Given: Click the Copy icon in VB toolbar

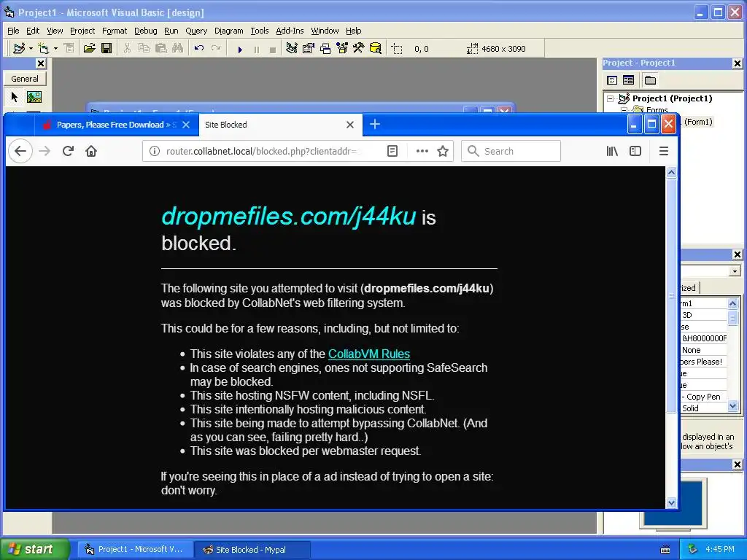Looking at the screenshot, I should 144,49.
